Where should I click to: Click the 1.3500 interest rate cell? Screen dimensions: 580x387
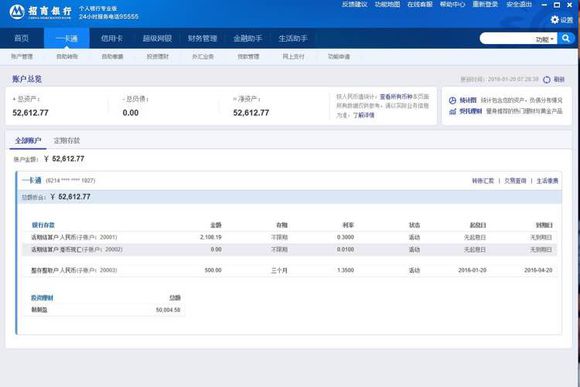(x=345, y=270)
